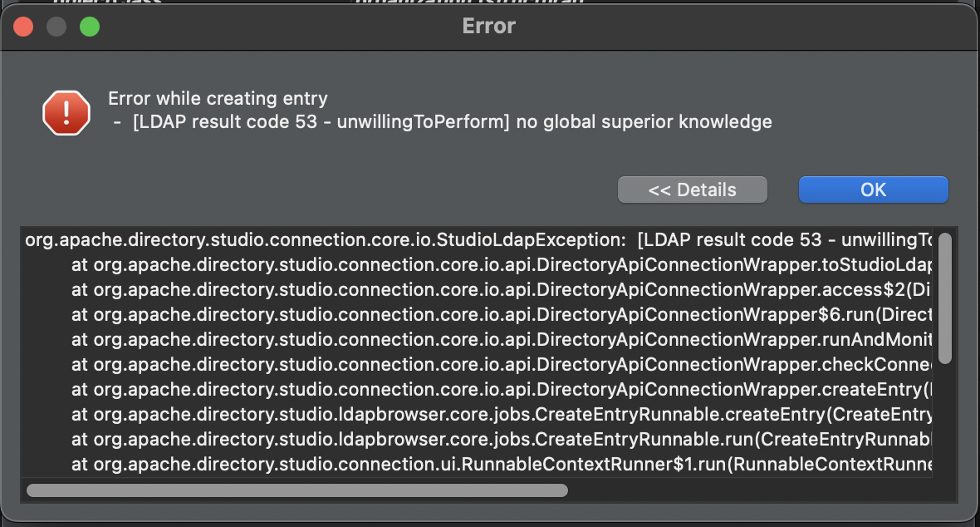Image resolution: width=980 pixels, height=527 pixels.
Task: Click the vertical scrollbar track below the thumb
Action: (x=945, y=419)
